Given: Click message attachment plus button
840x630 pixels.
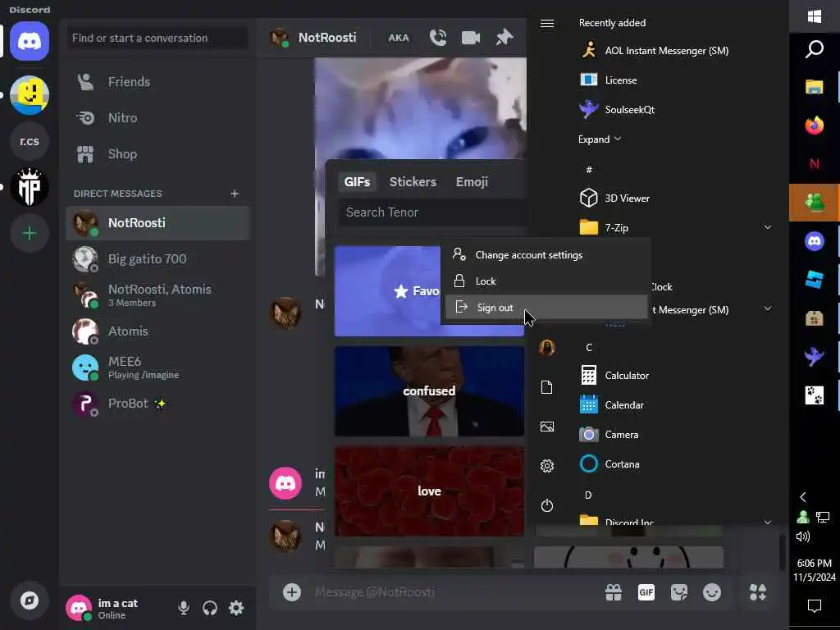Looking at the screenshot, I should (x=292, y=592).
